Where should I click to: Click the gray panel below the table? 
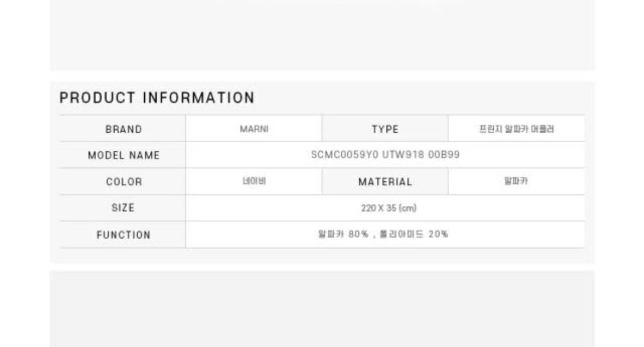point(322,309)
